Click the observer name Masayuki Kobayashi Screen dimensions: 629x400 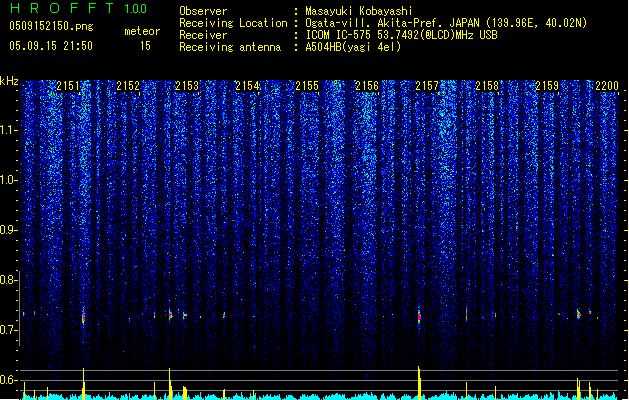tap(359, 11)
